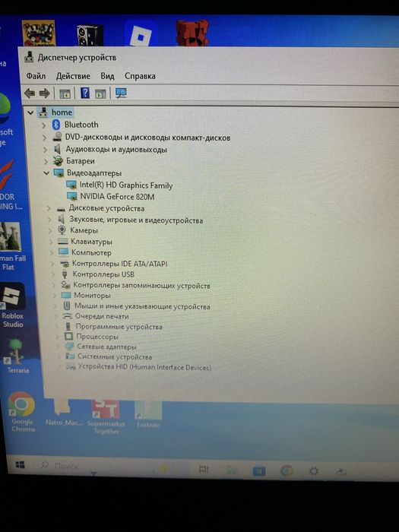This screenshot has height=532, width=399.
Task: Expand the Компьютер category
Action: (x=52, y=253)
